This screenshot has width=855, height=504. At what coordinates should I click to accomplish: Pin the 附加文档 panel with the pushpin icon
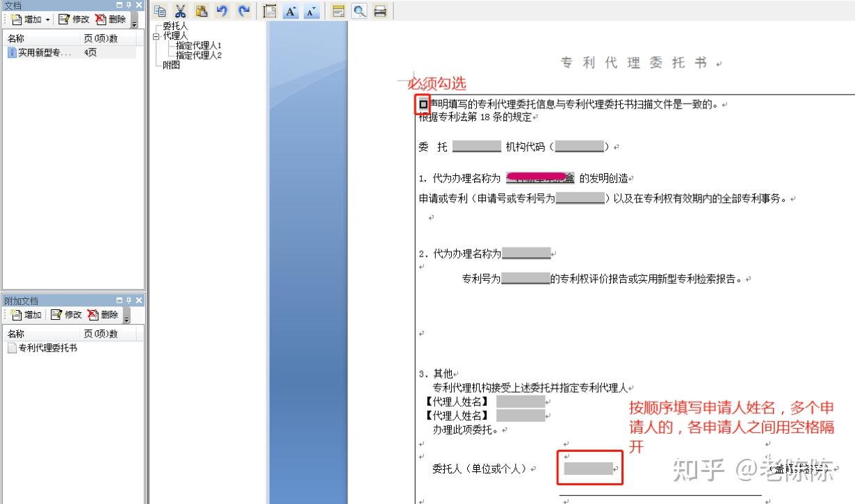pos(129,300)
